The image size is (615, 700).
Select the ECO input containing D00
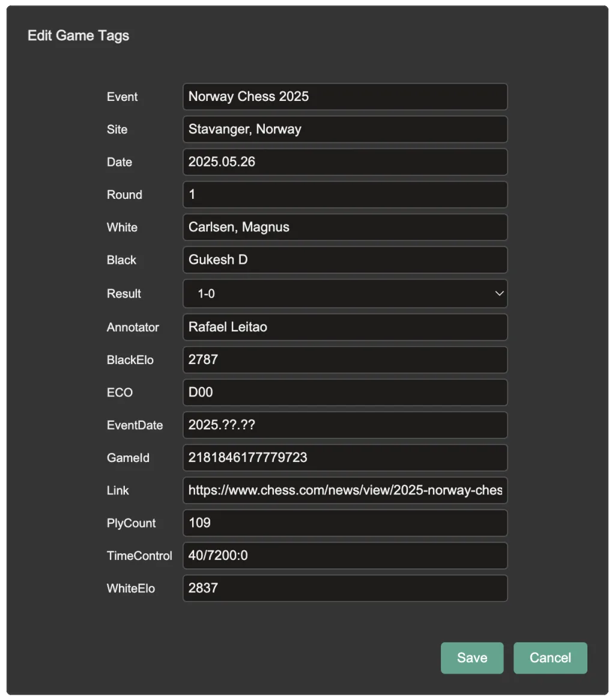coord(345,392)
